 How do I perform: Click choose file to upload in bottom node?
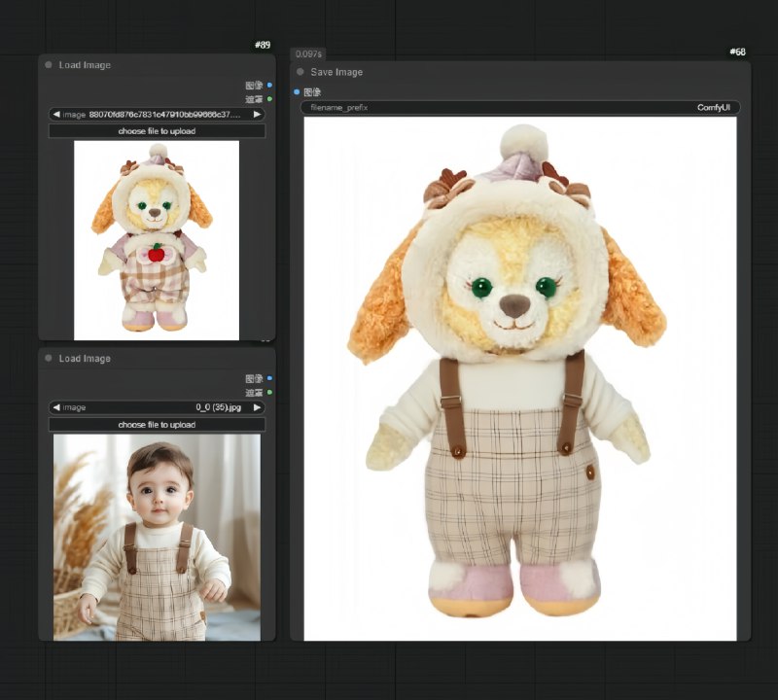click(157, 425)
